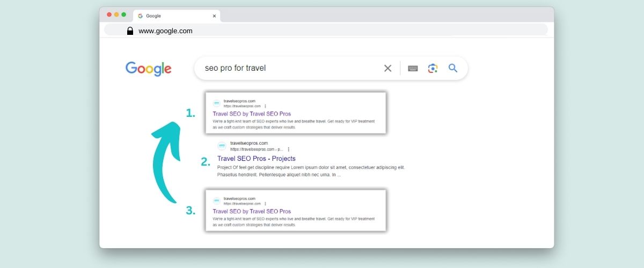
Task: Search by image with Google Lens icon
Action: point(433,68)
